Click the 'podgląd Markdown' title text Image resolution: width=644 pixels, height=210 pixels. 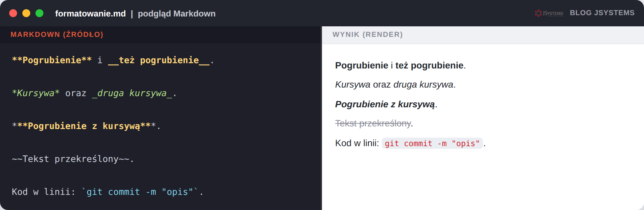(x=177, y=13)
